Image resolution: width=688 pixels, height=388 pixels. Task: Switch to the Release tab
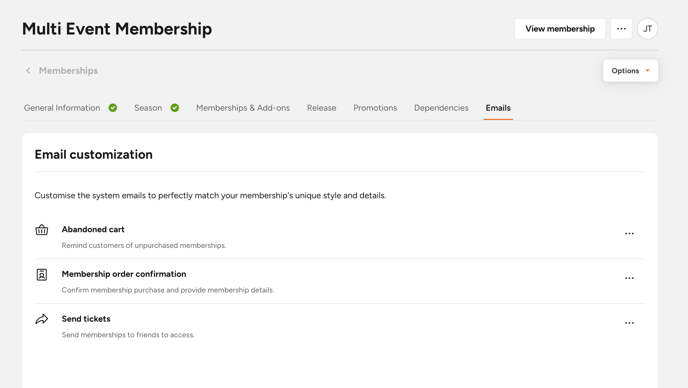pos(322,108)
